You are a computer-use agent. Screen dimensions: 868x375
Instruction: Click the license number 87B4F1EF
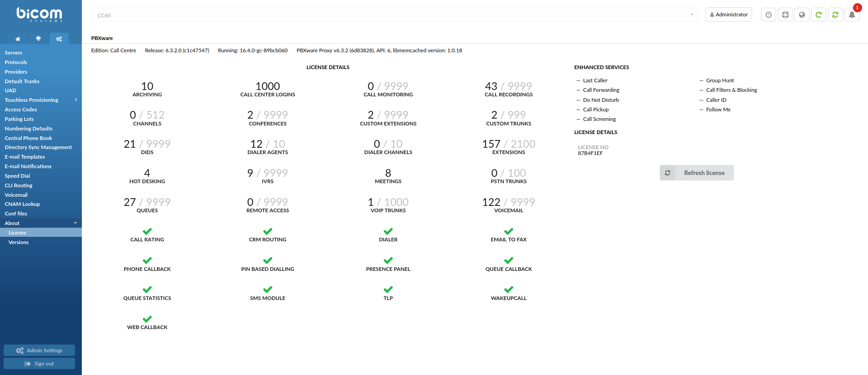(x=590, y=154)
